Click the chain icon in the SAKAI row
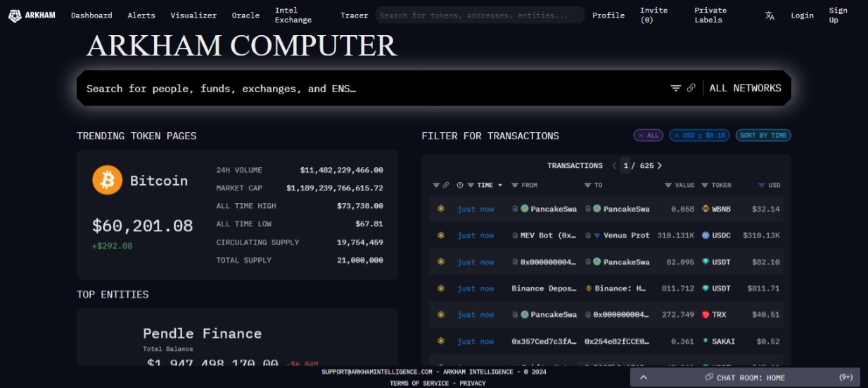Screen dimensions: 868x388 point(441,341)
